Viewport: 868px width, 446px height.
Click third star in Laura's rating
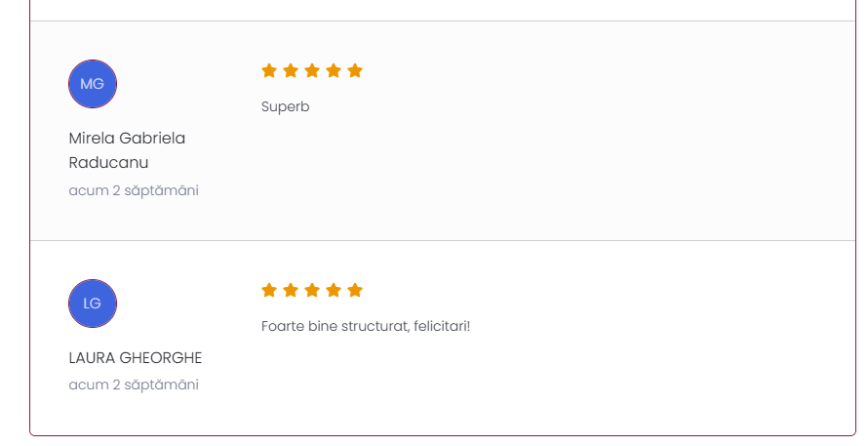(x=312, y=290)
